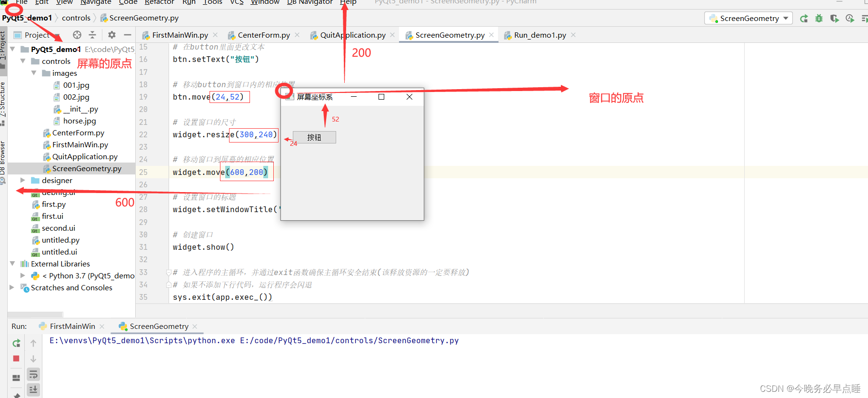The width and height of the screenshot is (868, 398).
Task: Select CenterForm.py in the project tree
Action: pos(78,133)
